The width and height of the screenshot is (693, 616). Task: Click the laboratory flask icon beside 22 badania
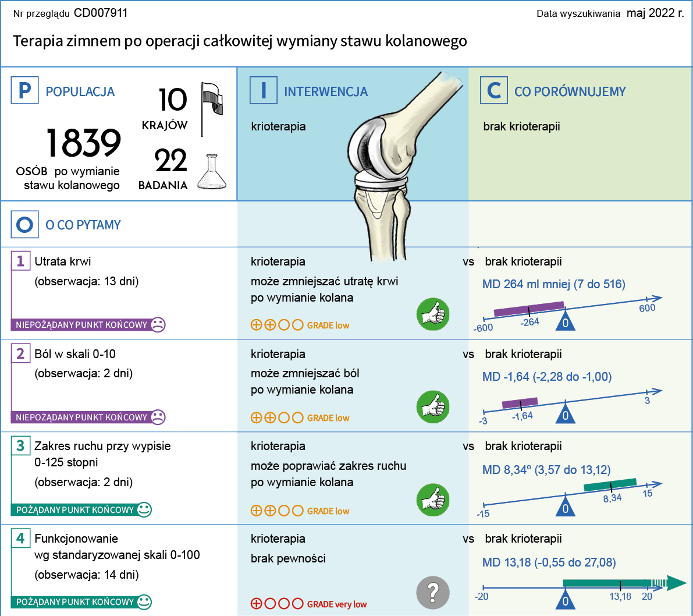click(x=211, y=171)
